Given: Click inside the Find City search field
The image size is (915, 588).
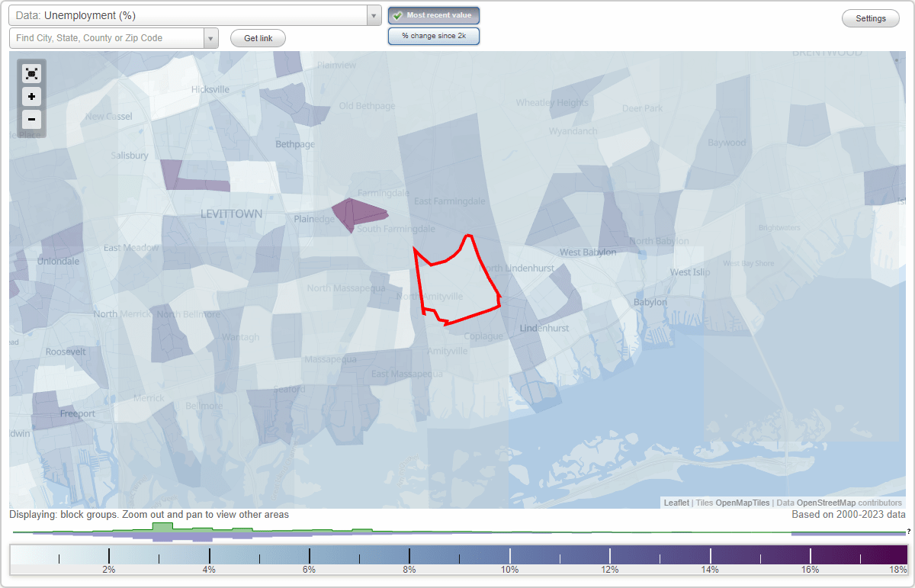Looking at the screenshot, I should click(x=107, y=37).
